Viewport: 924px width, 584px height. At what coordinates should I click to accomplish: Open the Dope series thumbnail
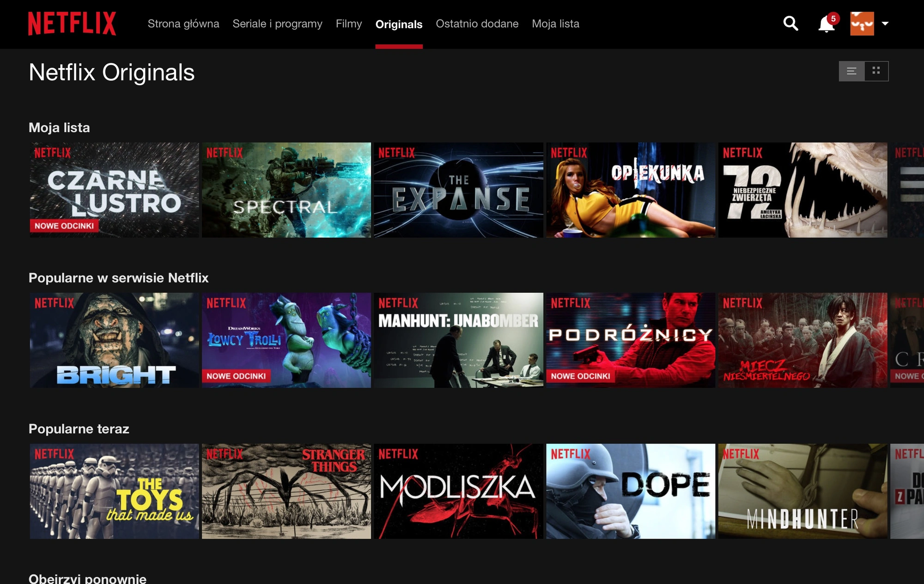631,491
